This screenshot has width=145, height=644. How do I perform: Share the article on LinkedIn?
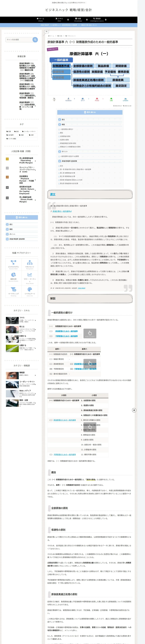(126, 99)
